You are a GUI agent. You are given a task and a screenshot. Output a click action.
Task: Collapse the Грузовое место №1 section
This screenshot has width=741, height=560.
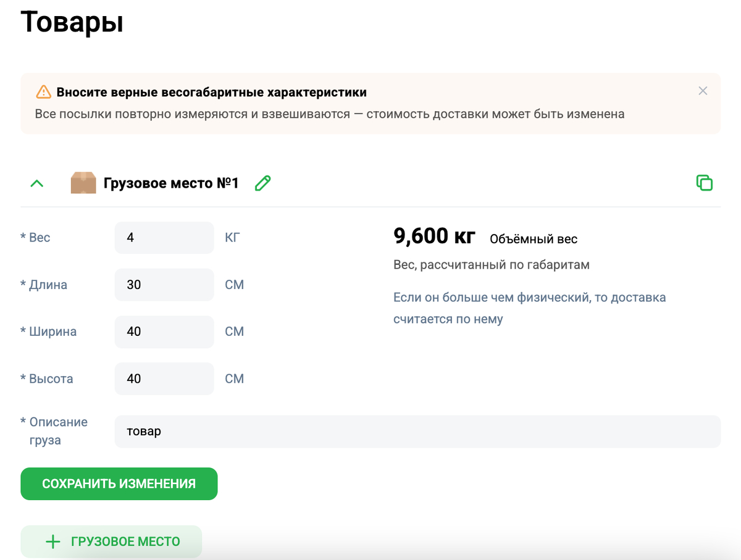click(37, 183)
